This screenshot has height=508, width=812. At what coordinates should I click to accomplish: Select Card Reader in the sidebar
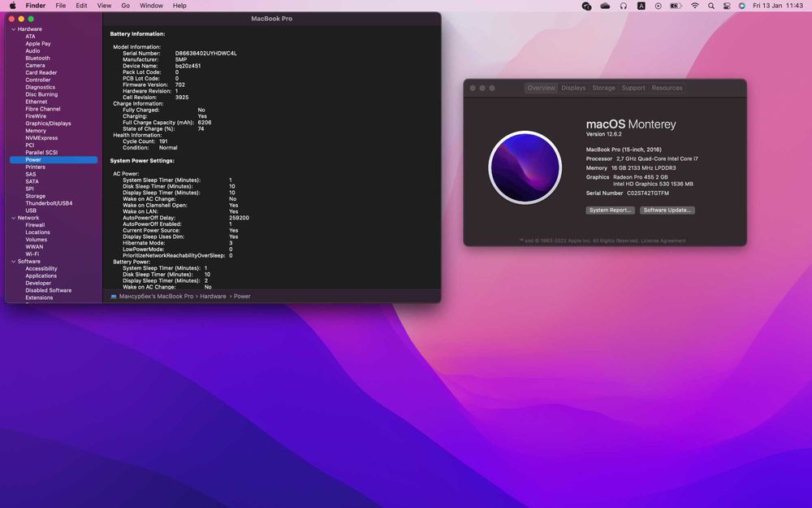(41, 72)
